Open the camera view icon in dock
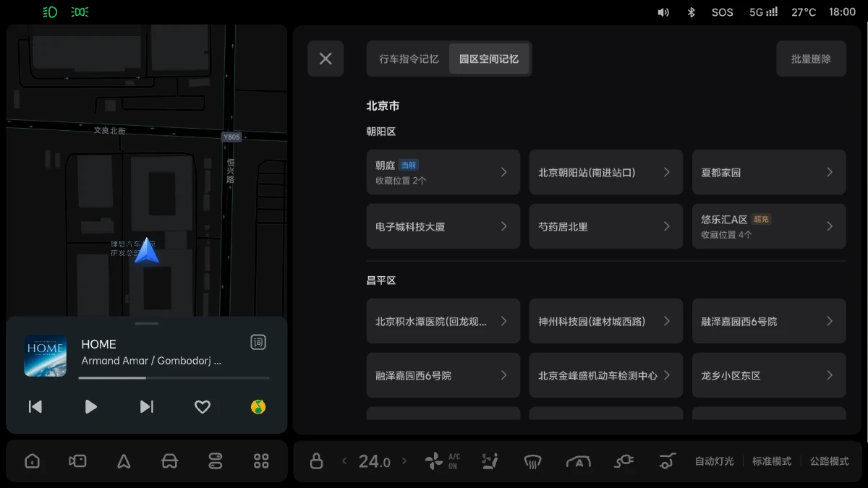868x488 pixels. [77, 461]
